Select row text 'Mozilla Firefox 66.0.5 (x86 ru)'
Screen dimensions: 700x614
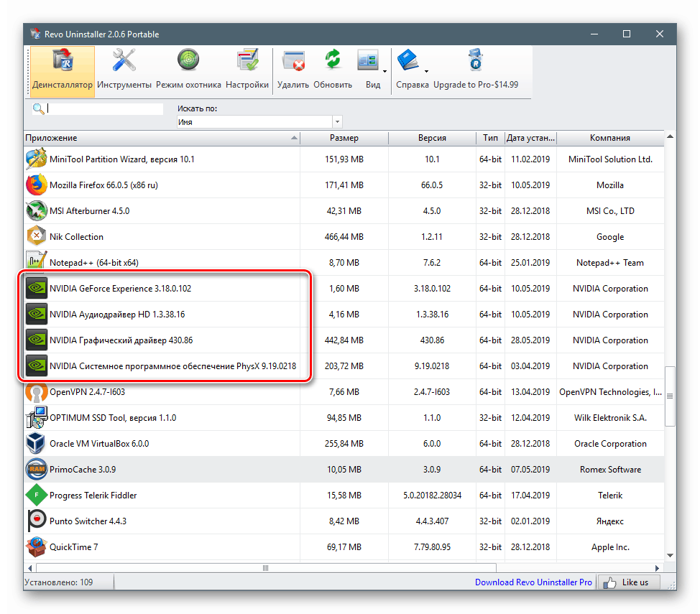[103, 185]
